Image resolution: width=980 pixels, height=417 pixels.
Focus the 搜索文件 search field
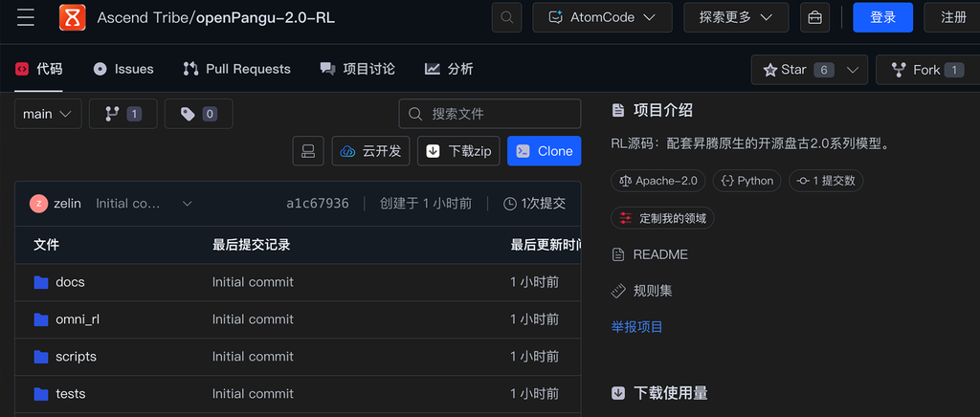(x=489, y=114)
